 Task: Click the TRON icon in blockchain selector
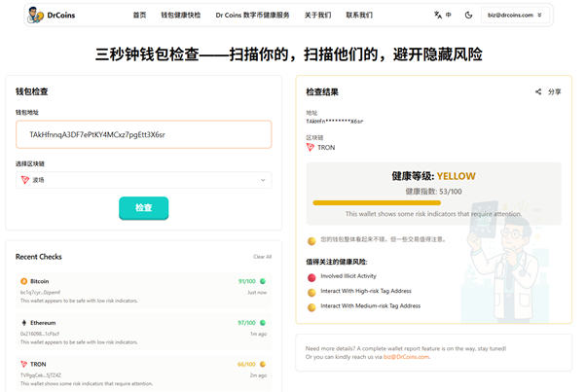pos(25,180)
